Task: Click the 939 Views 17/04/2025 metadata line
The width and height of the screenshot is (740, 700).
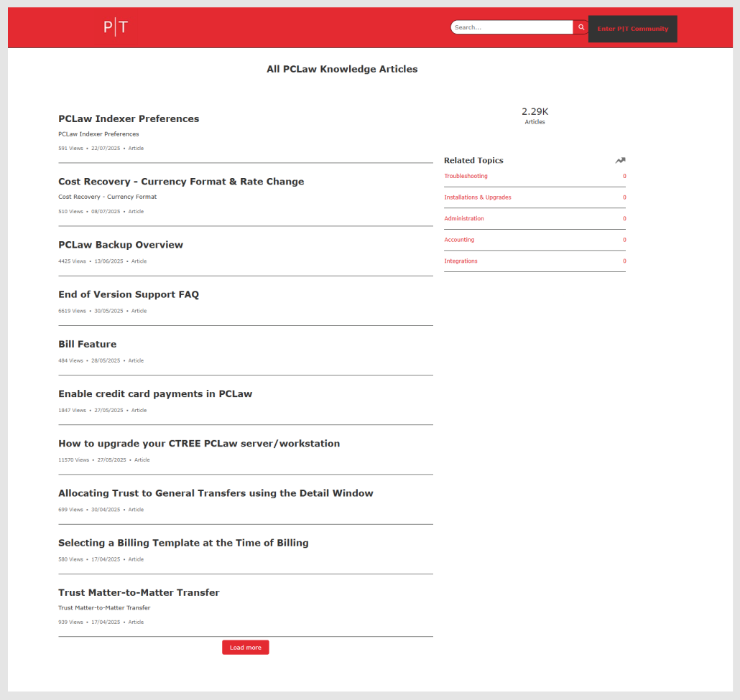Action: coord(101,622)
